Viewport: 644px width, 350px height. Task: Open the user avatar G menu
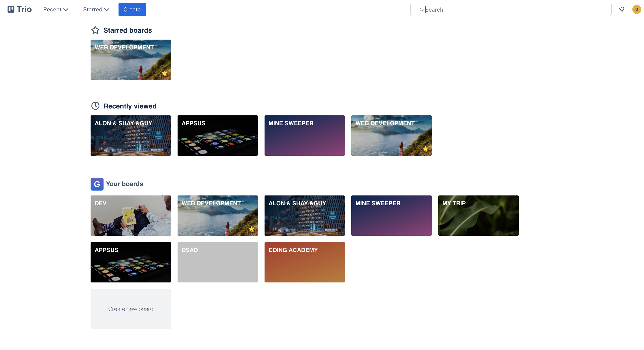pyautogui.click(x=636, y=9)
